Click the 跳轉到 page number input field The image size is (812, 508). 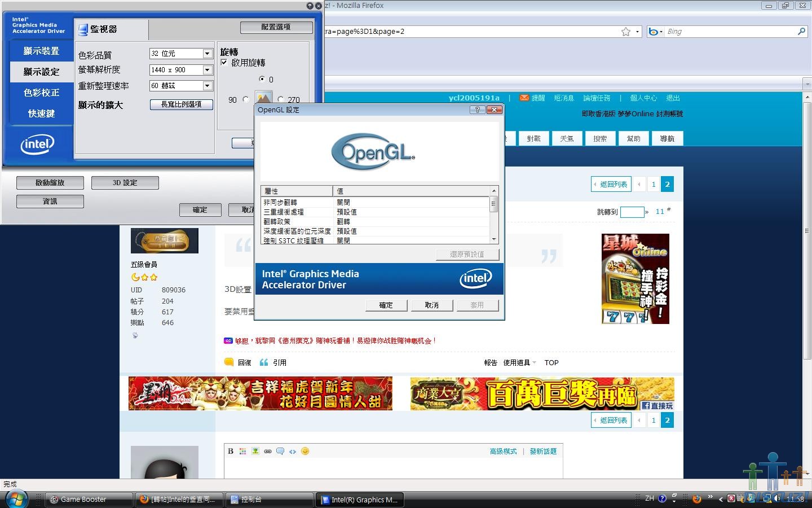[632, 212]
